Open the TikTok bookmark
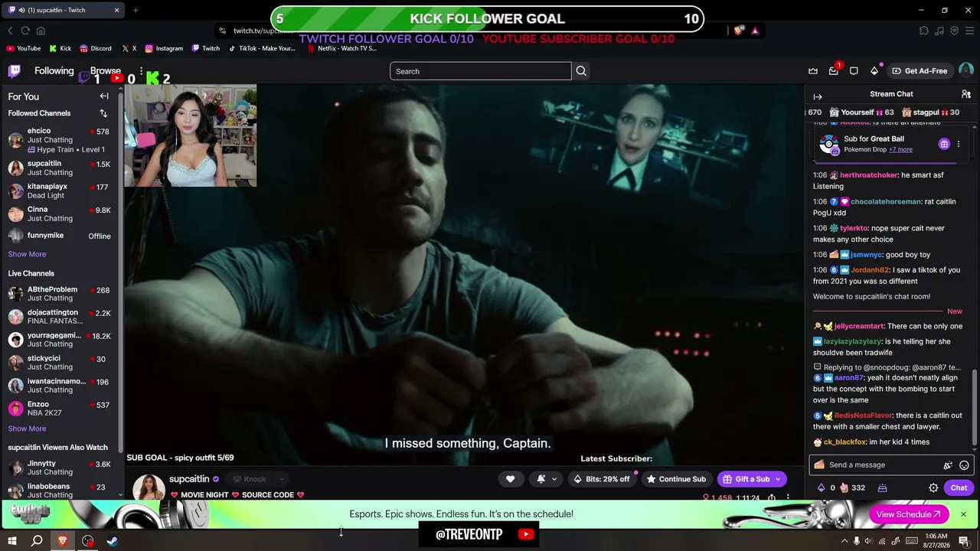 (x=261, y=48)
